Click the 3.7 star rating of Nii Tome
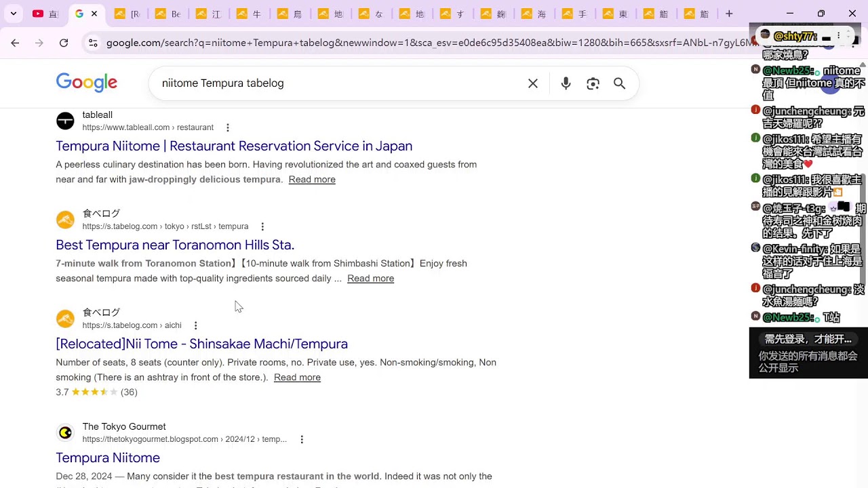 point(96,392)
